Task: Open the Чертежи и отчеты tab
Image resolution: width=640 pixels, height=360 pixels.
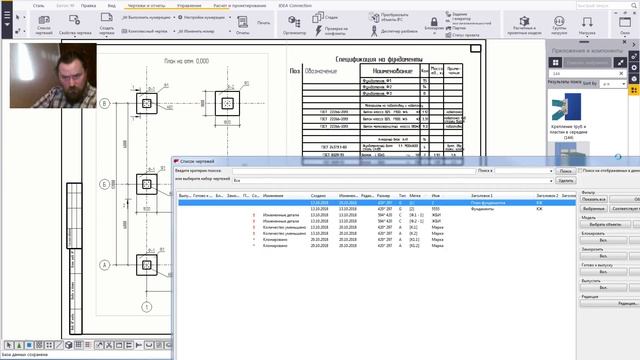Action: [x=147, y=6]
